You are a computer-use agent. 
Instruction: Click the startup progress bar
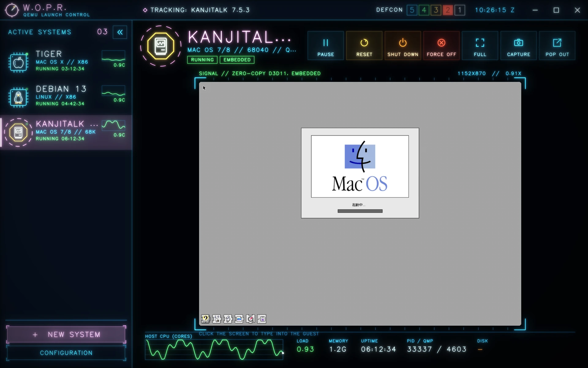(360, 211)
